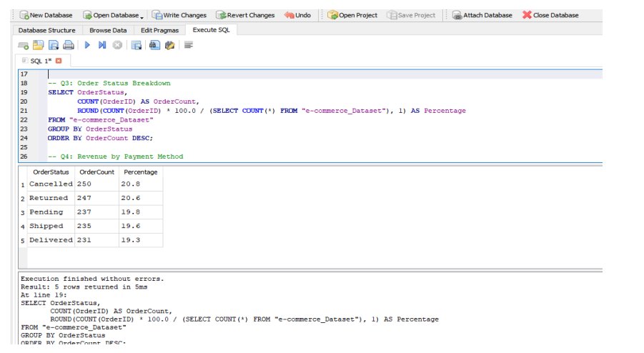Select the Delivered cell in results
The width and height of the screenshot is (644, 353).
pyautogui.click(x=51, y=240)
